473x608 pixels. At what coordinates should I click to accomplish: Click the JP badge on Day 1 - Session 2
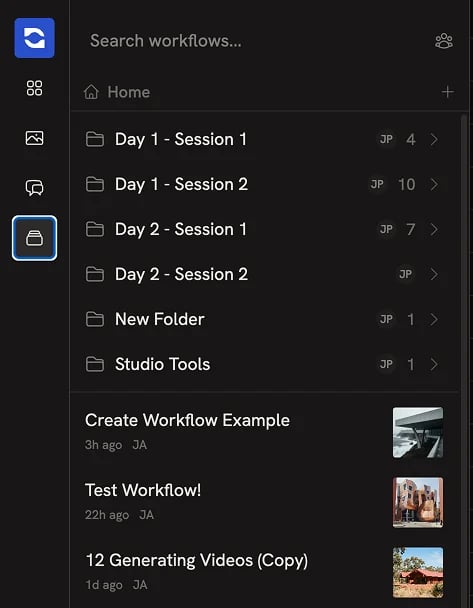(x=377, y=184)
